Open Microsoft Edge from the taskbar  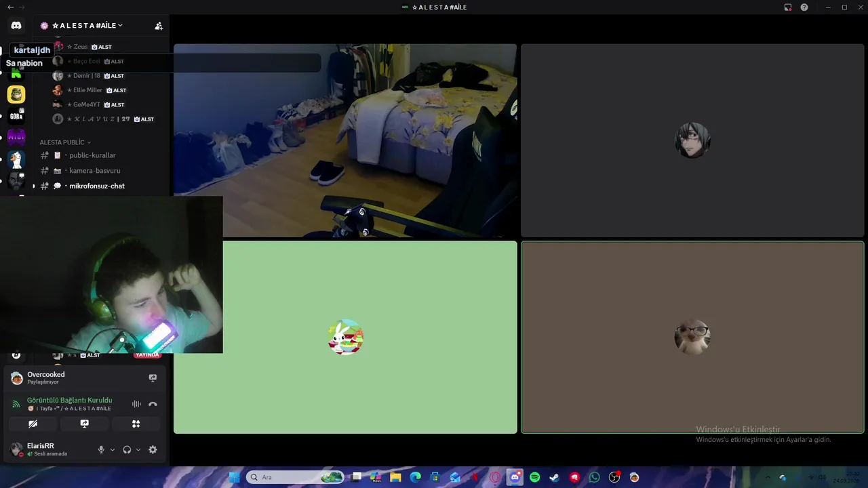(416, 477)
